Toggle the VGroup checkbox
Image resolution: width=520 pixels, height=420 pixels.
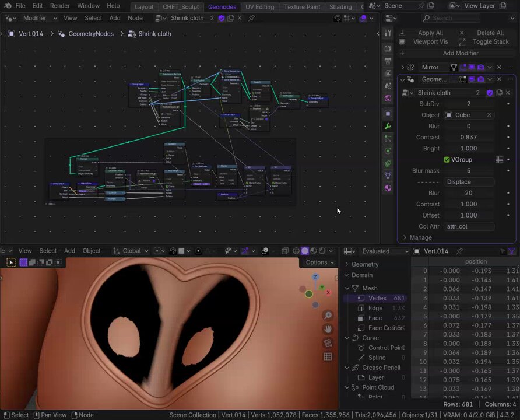447,160
